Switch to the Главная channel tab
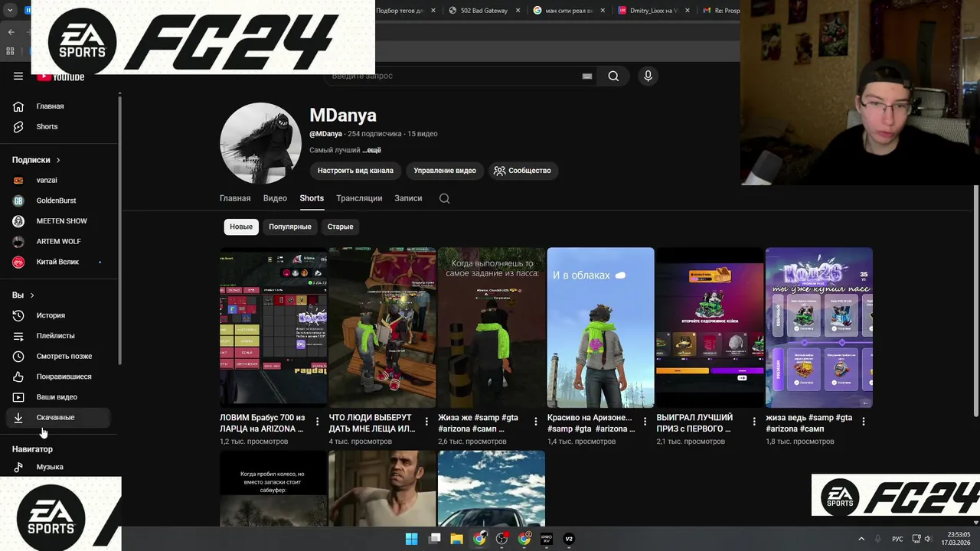This screenshot has width=980, height=551. click(235, 198)
